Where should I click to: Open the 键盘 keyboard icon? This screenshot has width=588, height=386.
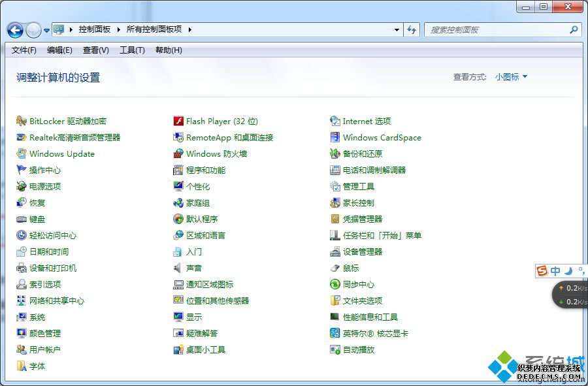click(x=22, y=219)
